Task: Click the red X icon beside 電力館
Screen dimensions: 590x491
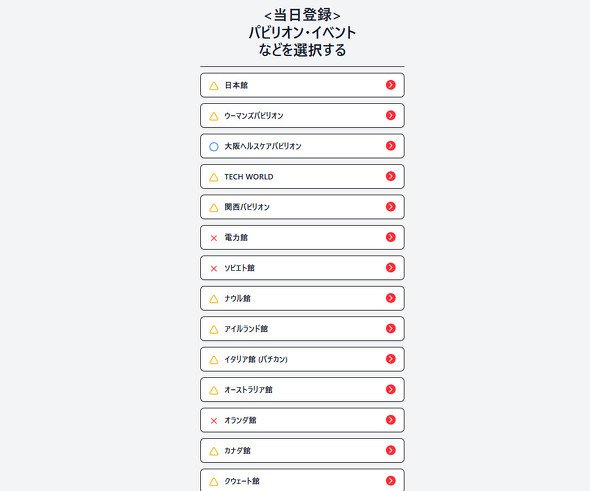Action: [214, 238]
